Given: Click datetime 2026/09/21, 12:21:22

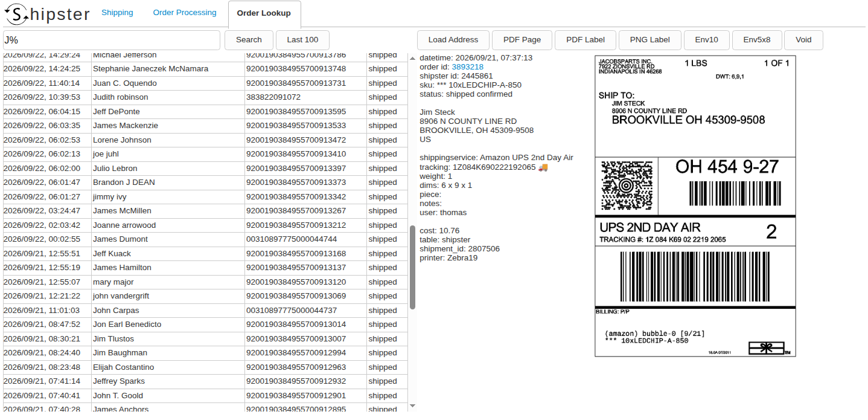Looking at the screenshot, I should [42, 296].
